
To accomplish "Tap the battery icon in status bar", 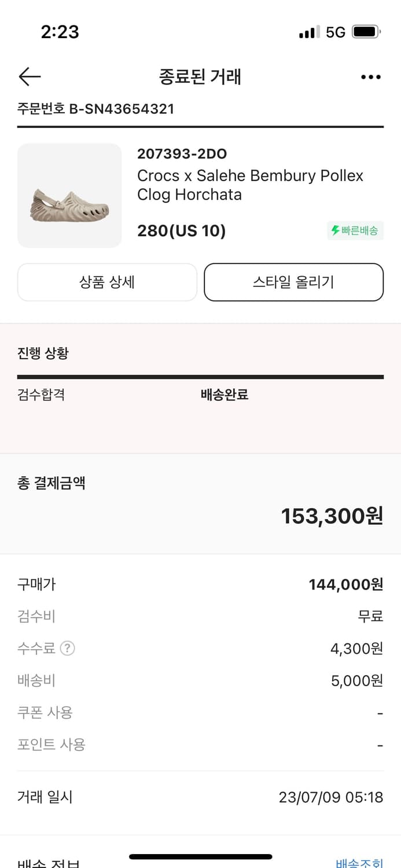I will [366, 32].
